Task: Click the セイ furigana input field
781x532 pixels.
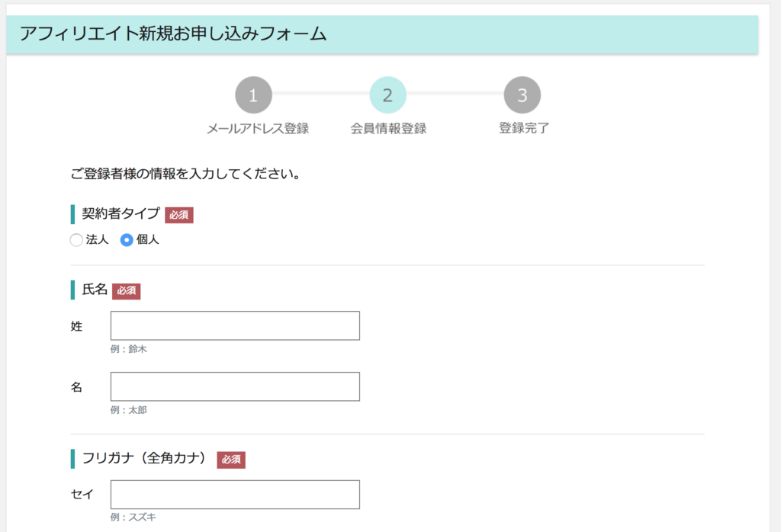Action: 235,494
